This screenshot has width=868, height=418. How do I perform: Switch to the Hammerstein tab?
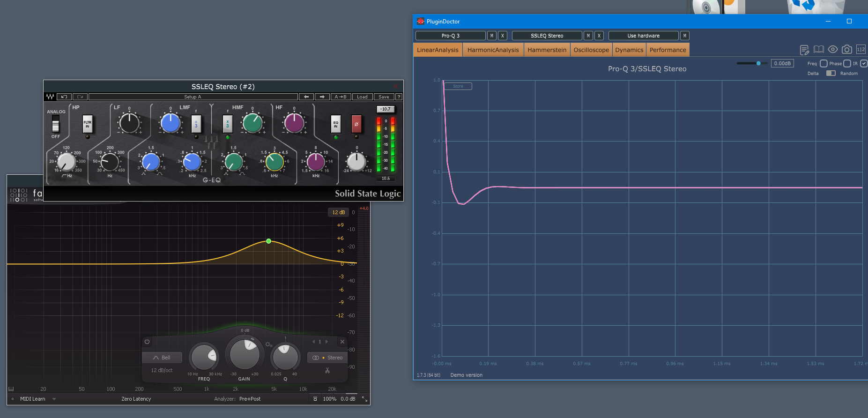point(547,50)
